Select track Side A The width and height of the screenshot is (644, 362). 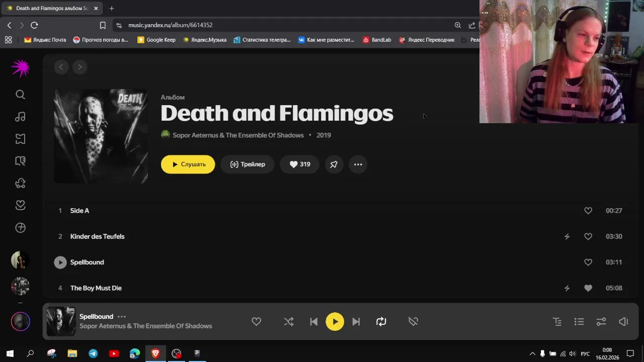click(79, 211)
